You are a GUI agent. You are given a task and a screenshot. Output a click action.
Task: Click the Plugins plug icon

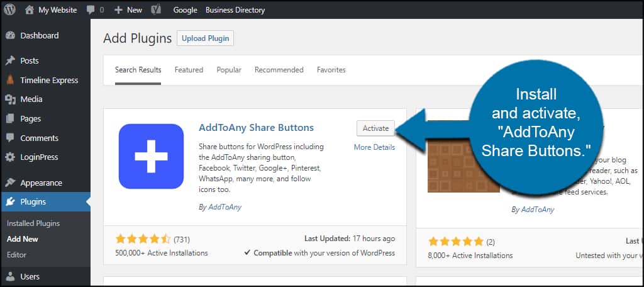[10, 202]
